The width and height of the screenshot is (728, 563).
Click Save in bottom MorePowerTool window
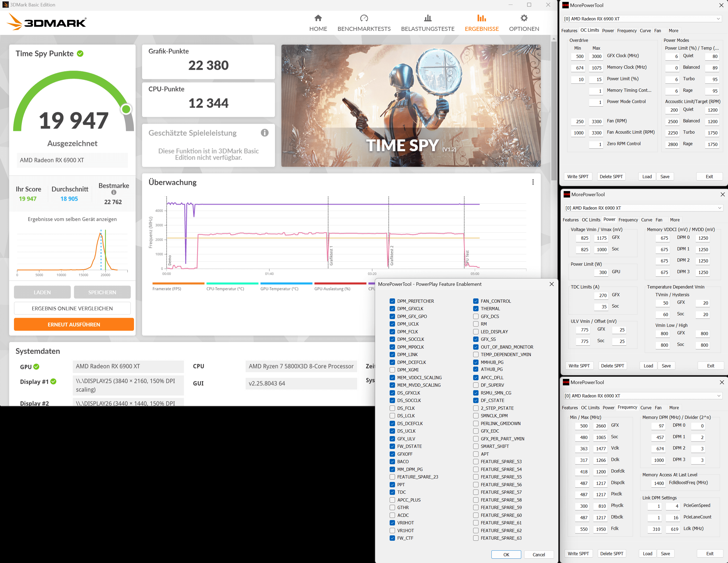coord(665,554)
